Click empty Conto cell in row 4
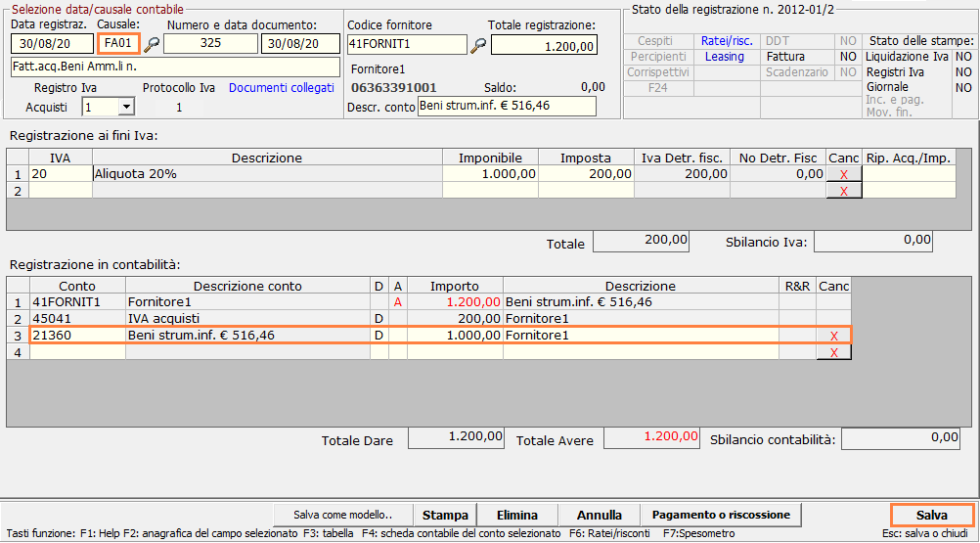The image size is (980, 543). tap(77, 352)
